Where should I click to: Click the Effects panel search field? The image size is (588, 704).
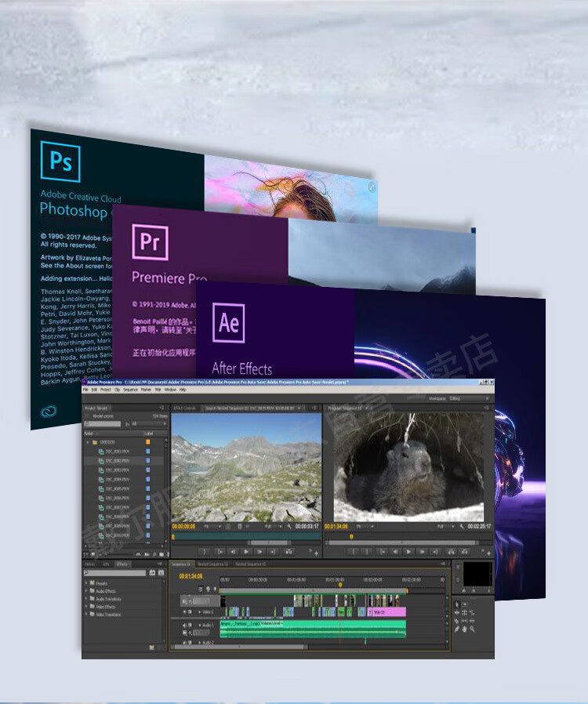(x=115, y=573)
